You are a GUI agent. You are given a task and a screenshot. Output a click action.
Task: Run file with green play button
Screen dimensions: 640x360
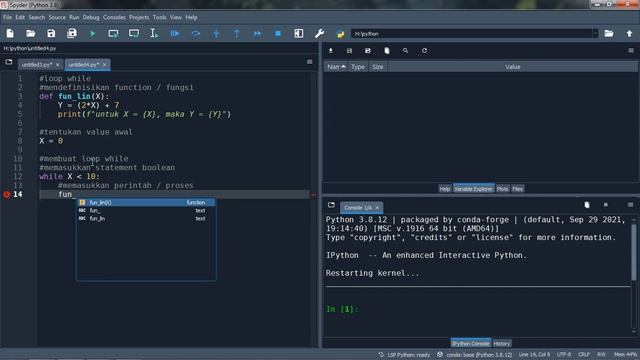[x=93, y=33]
